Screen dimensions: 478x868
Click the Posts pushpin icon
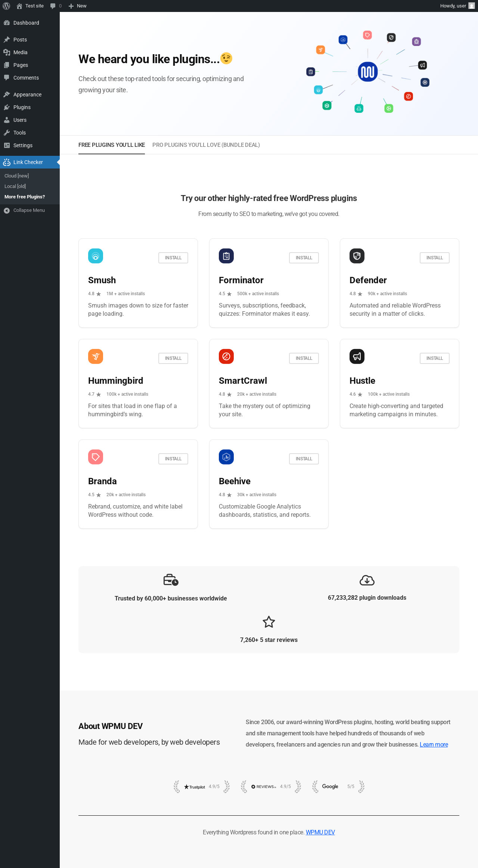(7, 40)
